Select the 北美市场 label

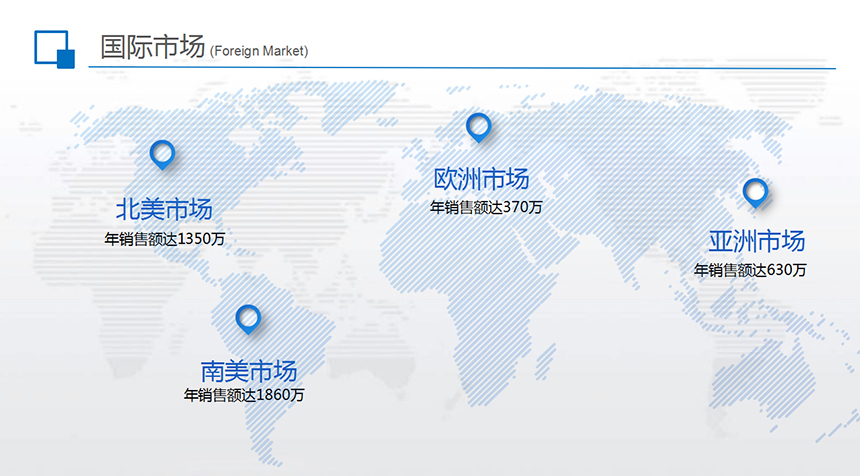point(164,209)
